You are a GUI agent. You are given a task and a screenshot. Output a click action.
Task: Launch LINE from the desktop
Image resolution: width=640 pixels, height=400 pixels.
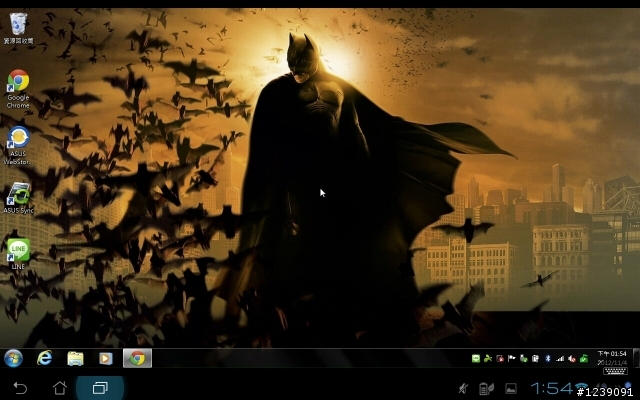(18, 254)
